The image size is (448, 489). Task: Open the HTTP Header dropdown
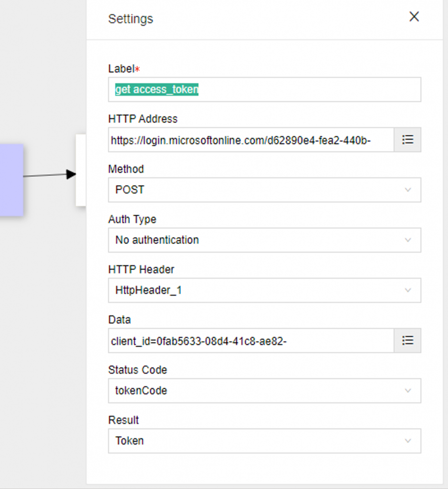(x=264, y=290)
